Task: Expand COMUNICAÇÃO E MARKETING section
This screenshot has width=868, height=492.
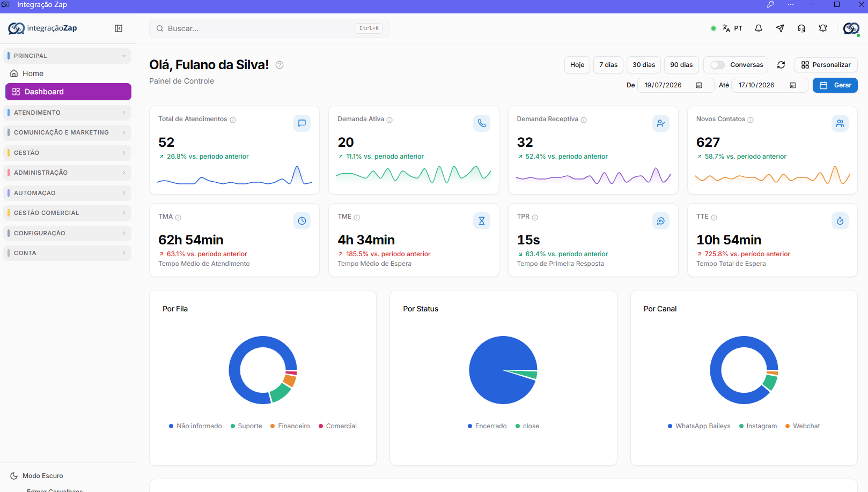Action: pos(68,132)
